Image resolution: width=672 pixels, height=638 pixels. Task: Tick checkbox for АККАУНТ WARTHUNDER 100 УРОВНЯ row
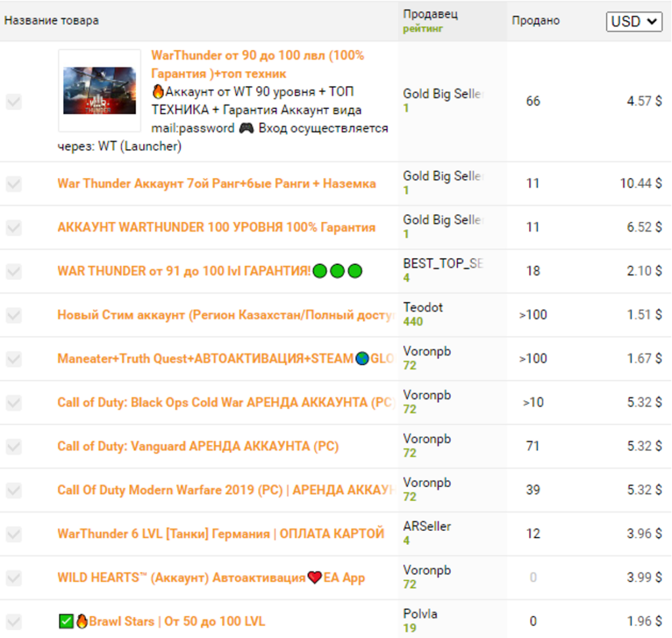14,228
